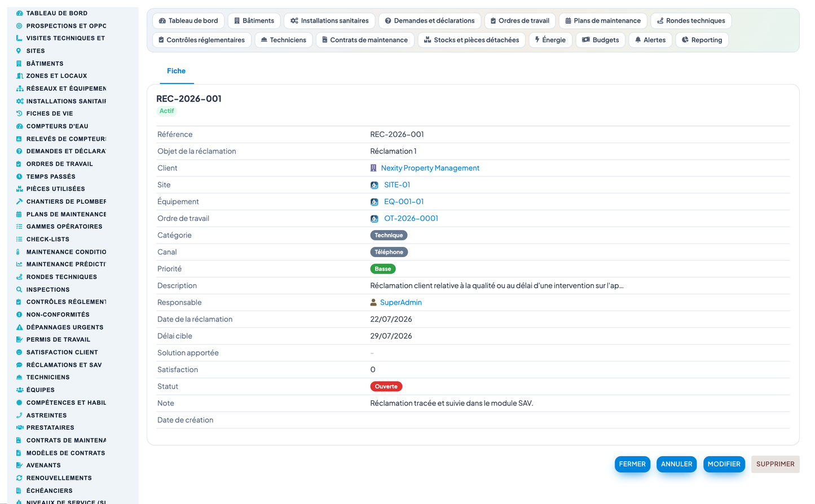The image size is (815, 504).
Task: Open the Énergie top shortcut
Action: click(x=550, y=40)
